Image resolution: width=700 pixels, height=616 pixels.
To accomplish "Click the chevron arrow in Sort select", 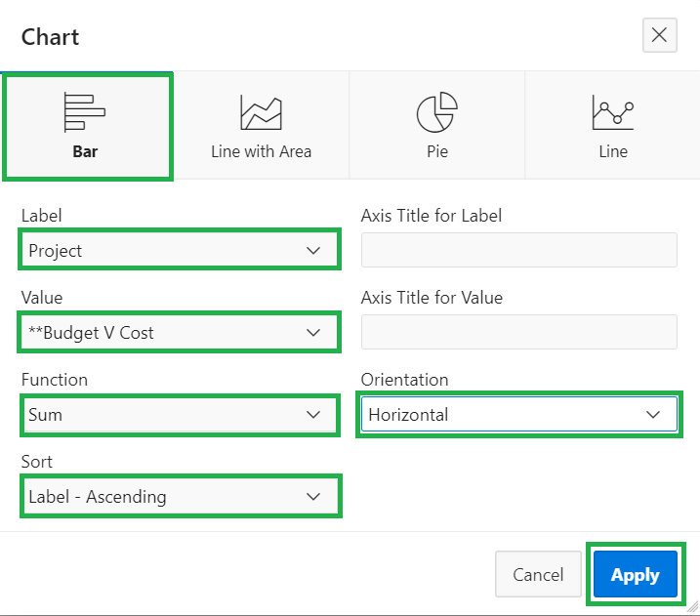I will tap(313, 497).
